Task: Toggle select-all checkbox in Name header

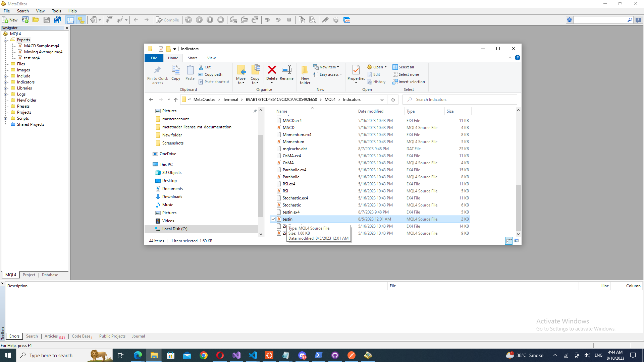Action: point(271,111)
